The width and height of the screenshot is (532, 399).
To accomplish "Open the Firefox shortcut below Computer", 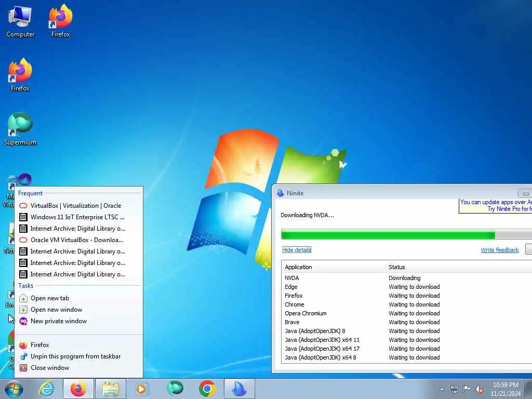I will point(20,75).
